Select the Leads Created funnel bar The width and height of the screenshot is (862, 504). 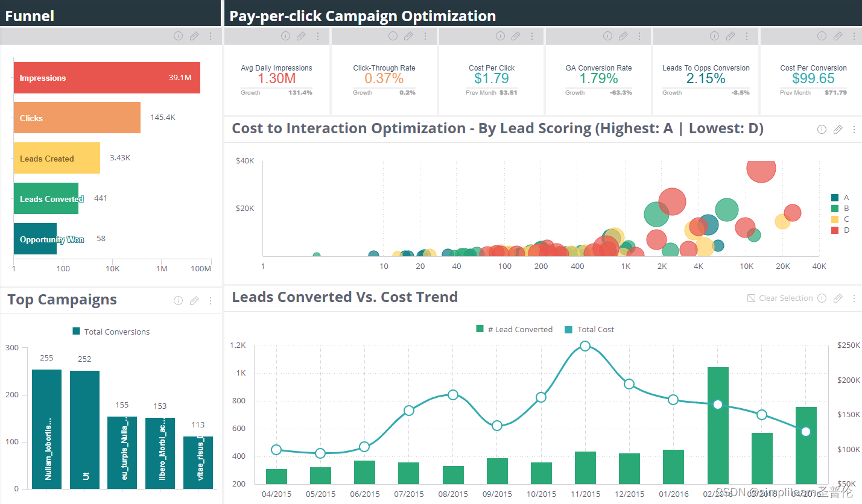(x=57, y=158)
